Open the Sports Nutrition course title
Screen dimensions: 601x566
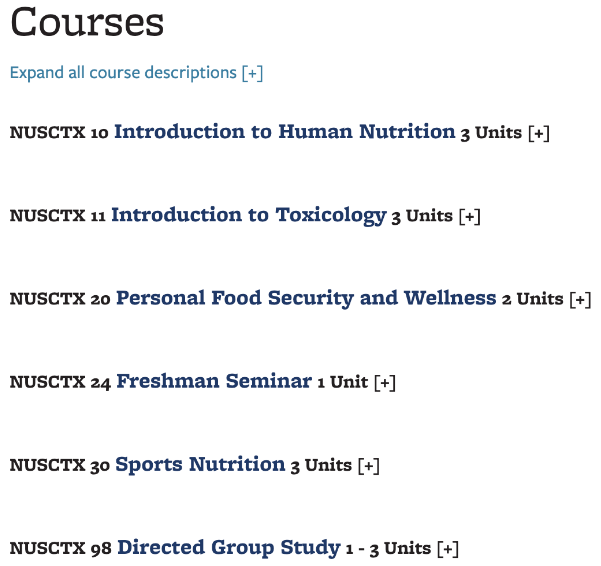coord(200,464)
